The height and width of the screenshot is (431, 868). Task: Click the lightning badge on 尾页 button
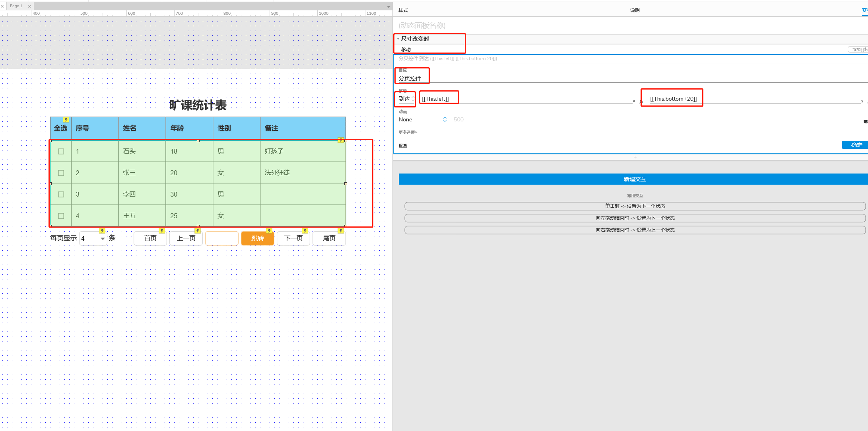[340, 231]
